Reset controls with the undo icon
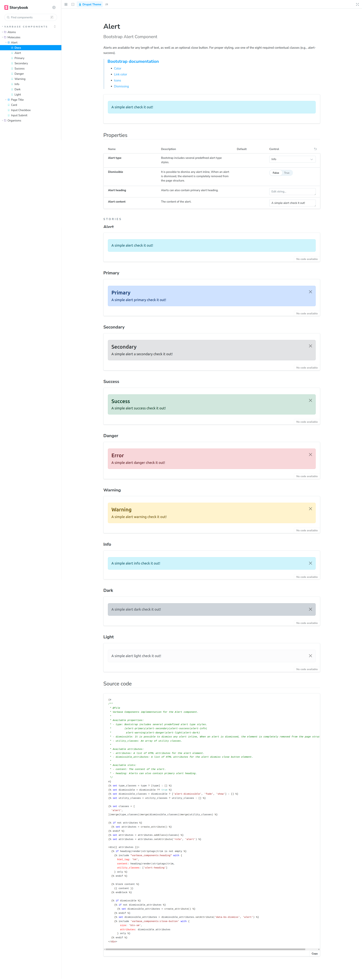Image resolution: width=362 pixels, height=980 pixels. [315, 149]
